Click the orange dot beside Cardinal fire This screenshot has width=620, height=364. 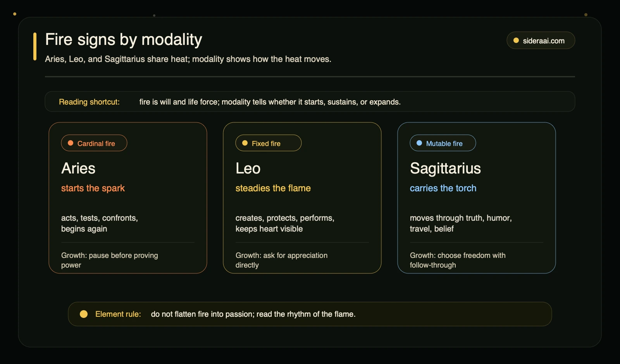pyautogui.click(x=71, y=143)
